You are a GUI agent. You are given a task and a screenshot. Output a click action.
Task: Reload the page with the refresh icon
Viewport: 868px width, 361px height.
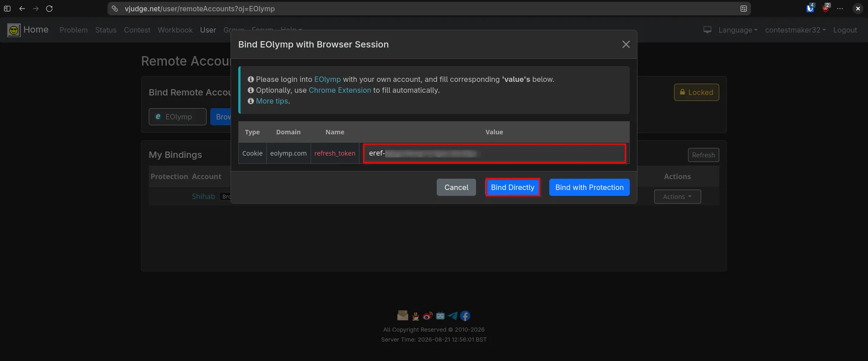50,9
